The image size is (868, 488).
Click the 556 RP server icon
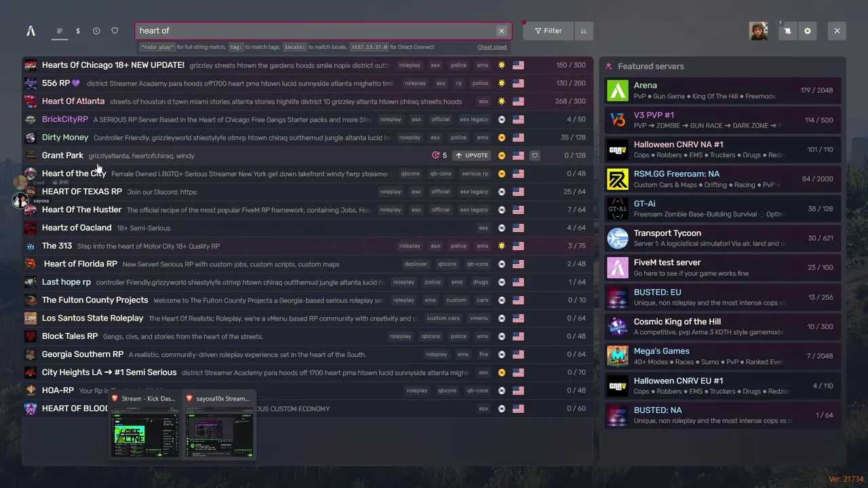31,83
